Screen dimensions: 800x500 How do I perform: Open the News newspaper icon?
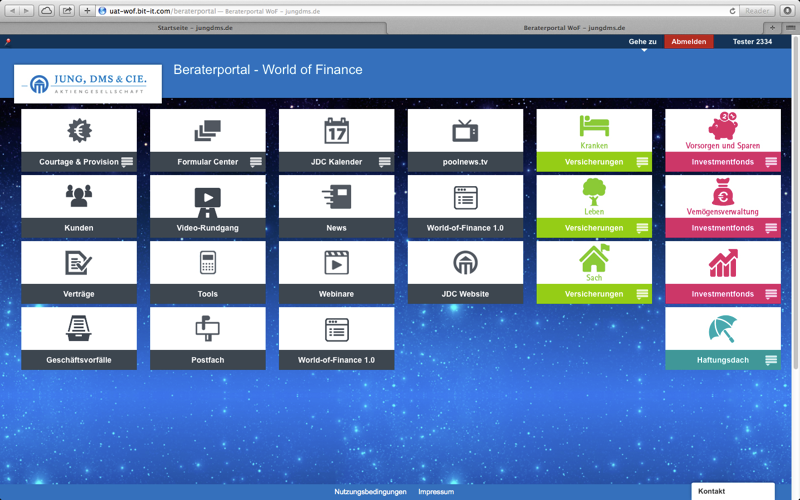tap(337, 197)
